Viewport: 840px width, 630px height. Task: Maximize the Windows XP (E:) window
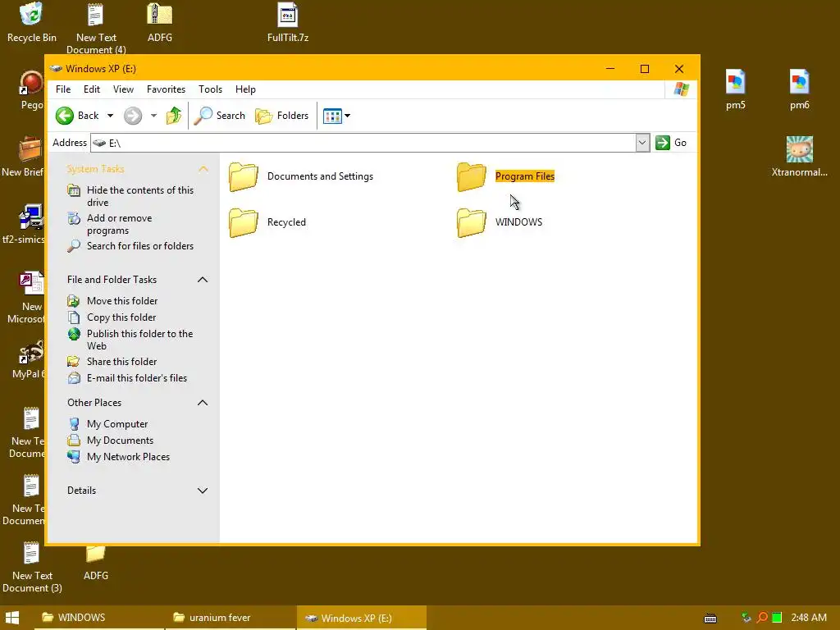click(645, 69)
